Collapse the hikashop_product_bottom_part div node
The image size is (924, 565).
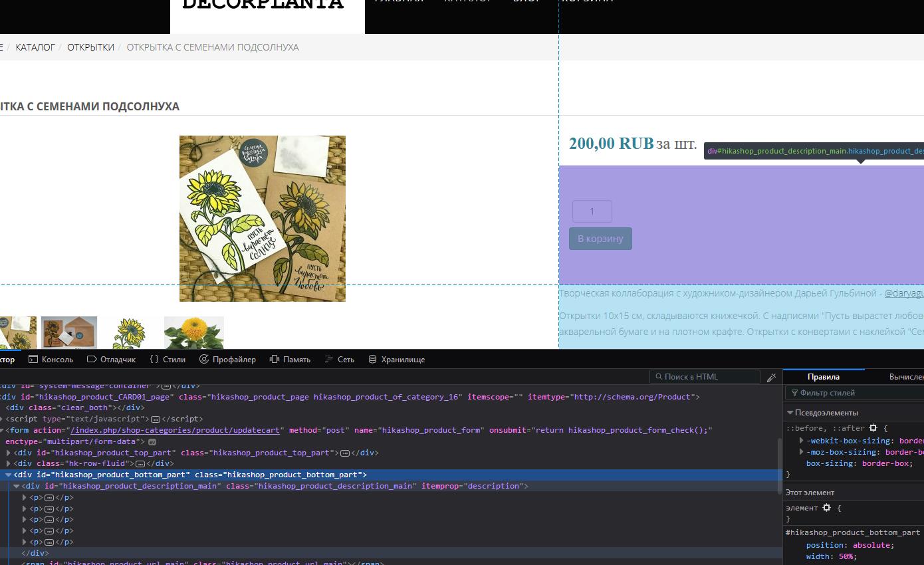[9, 475]
